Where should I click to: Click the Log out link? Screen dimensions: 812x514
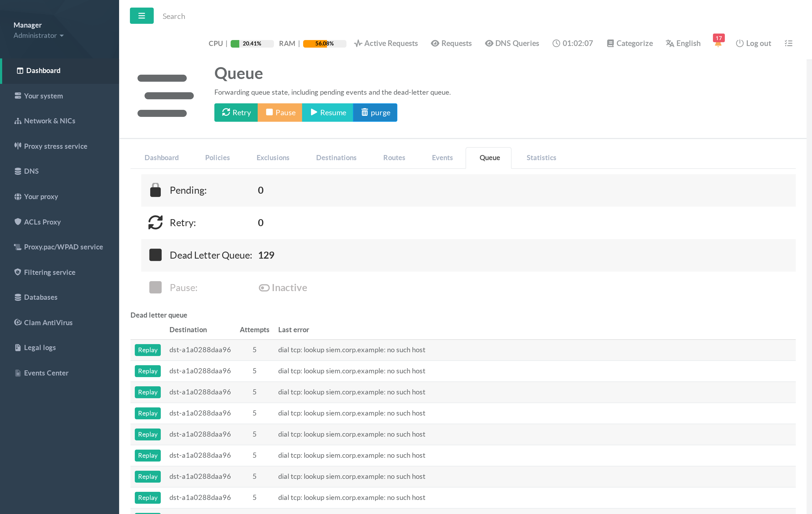(753, 43)
